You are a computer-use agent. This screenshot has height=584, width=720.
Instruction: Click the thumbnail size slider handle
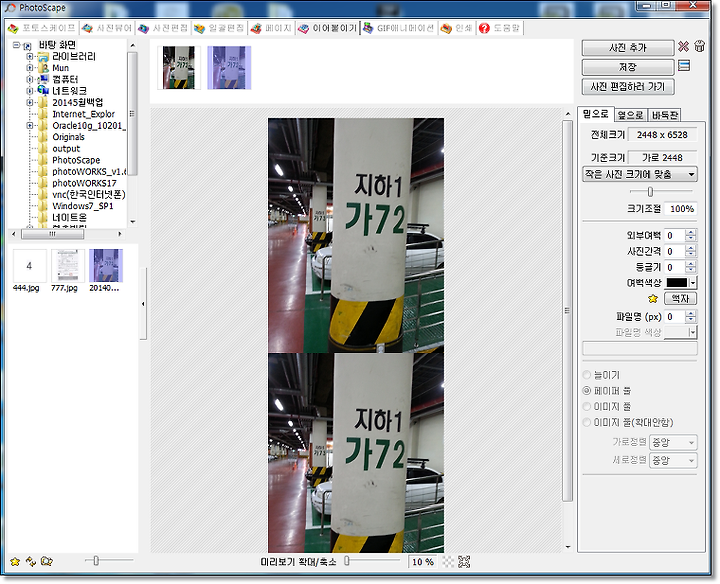[96, 560]
